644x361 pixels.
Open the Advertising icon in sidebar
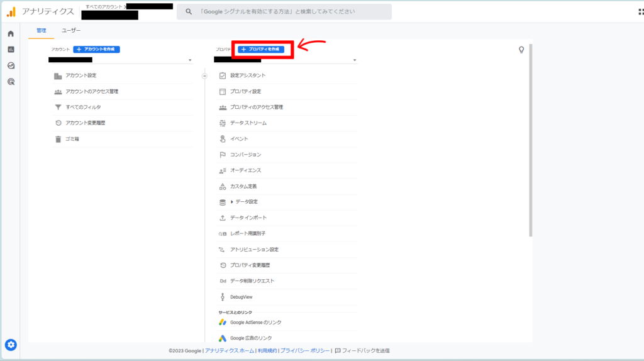11,82
